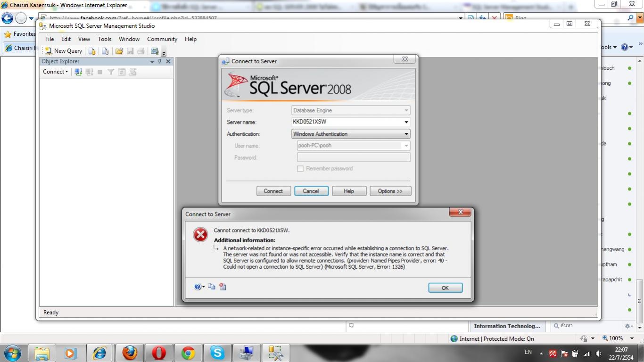Click the Activity Monitor toolbar icon
This screenshot has width=644, height=362.
tap(154, 50)
